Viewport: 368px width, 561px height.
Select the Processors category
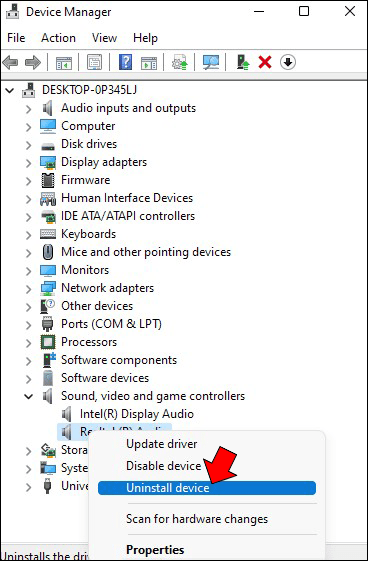pyautogui.click(x=89, y=342)
